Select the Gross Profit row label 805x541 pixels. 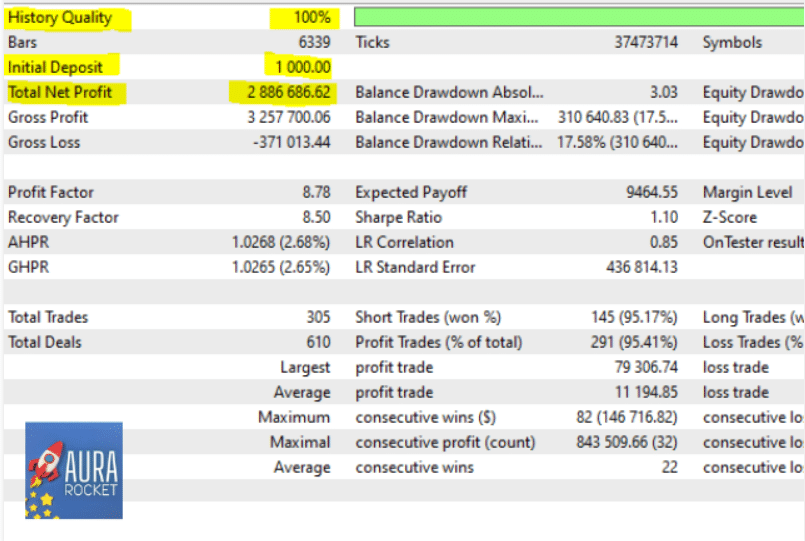click(48, 117)
